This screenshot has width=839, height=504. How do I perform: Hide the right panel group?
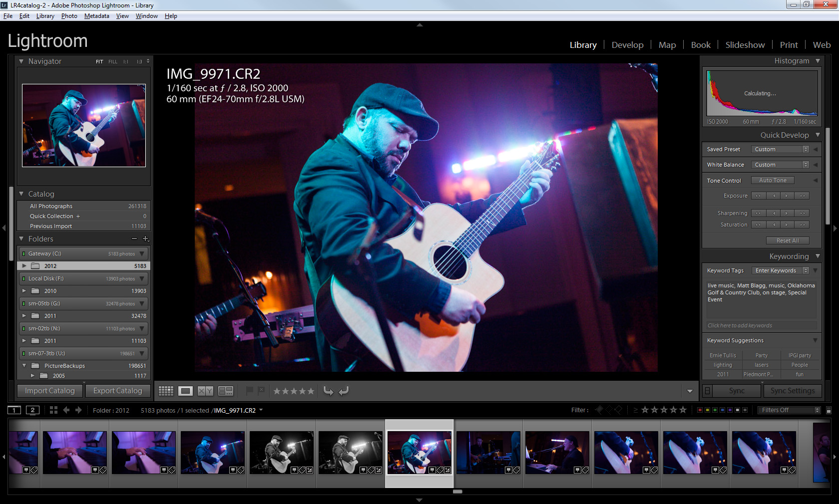835,228
